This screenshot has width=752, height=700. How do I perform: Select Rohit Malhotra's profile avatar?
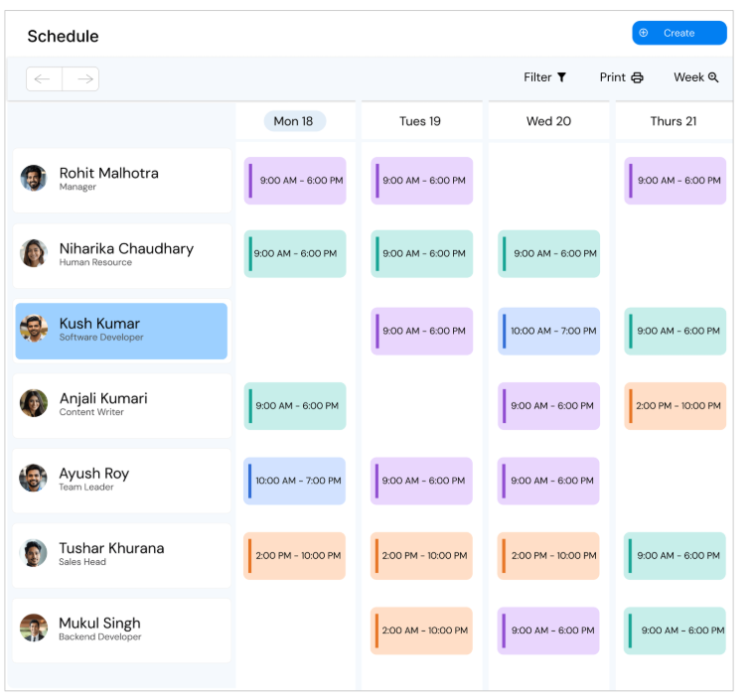tap(34, 179)
